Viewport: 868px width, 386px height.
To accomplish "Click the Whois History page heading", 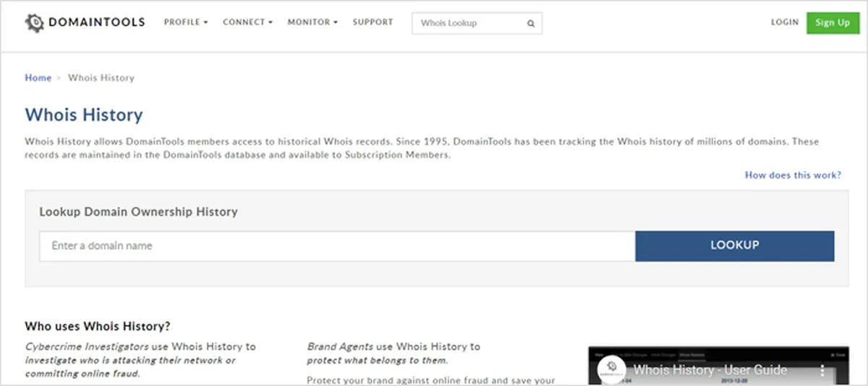I will point(84,115).
